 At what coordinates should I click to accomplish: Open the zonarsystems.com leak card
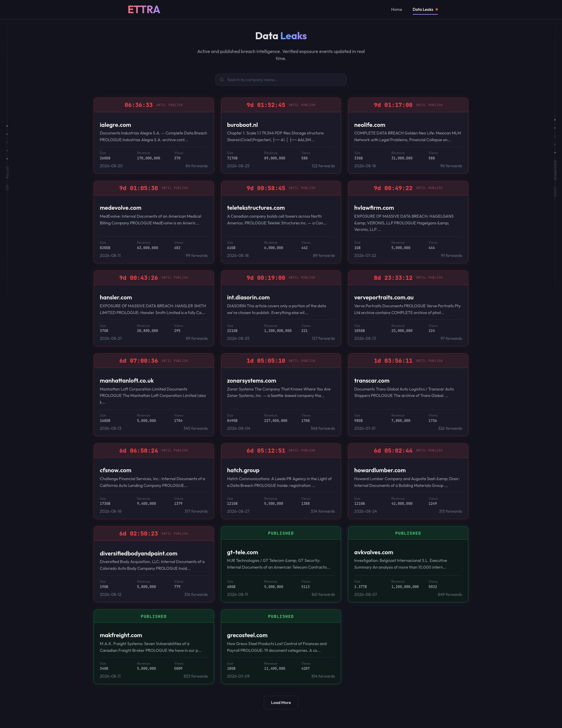click(281, 395)
